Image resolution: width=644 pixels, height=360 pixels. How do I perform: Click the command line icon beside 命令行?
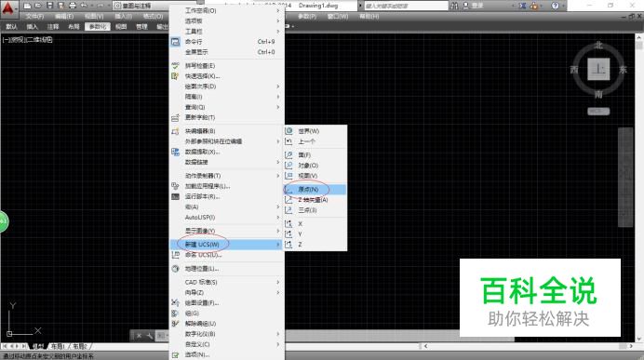coord(175,42)
